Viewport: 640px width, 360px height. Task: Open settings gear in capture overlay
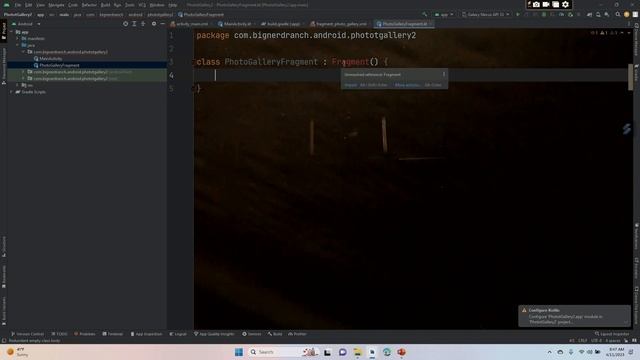coord(565,4)
